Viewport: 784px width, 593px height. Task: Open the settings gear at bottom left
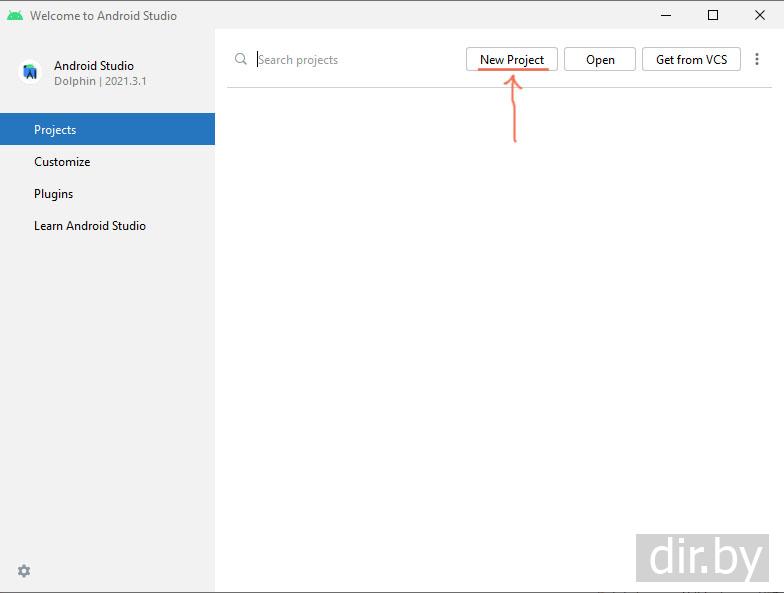pyautogui.click(x=24, y=571)
